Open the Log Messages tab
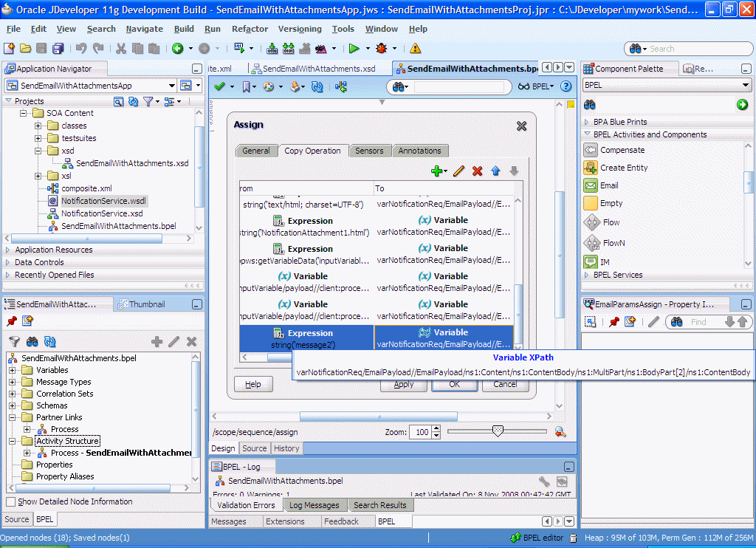756x548 pixels. [315, 505]
